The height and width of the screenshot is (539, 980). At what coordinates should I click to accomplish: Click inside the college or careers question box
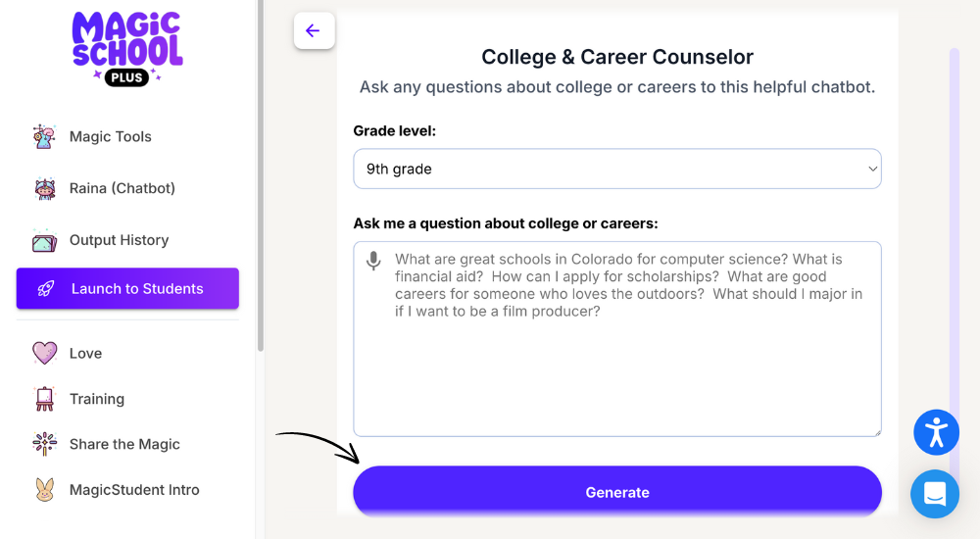coord(616,339)
